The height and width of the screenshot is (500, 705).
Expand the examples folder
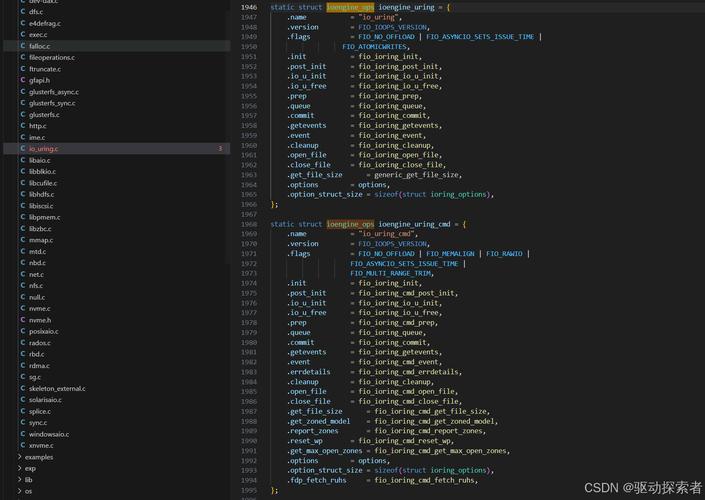click(39, 457)
